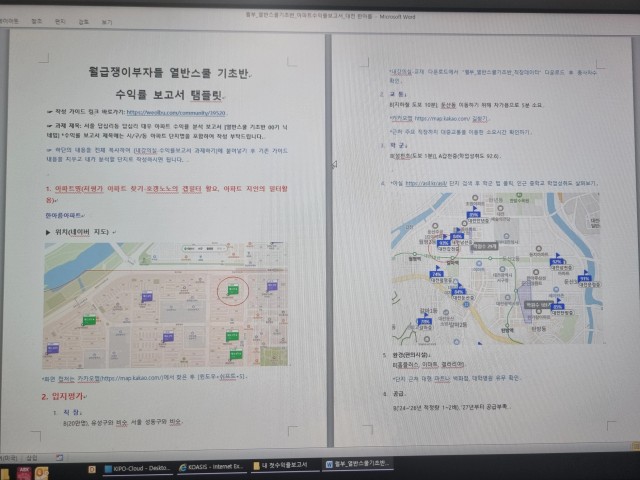Open the map.kakao.com link in the 교통 section
640x480 pixels.
[442, 118]
